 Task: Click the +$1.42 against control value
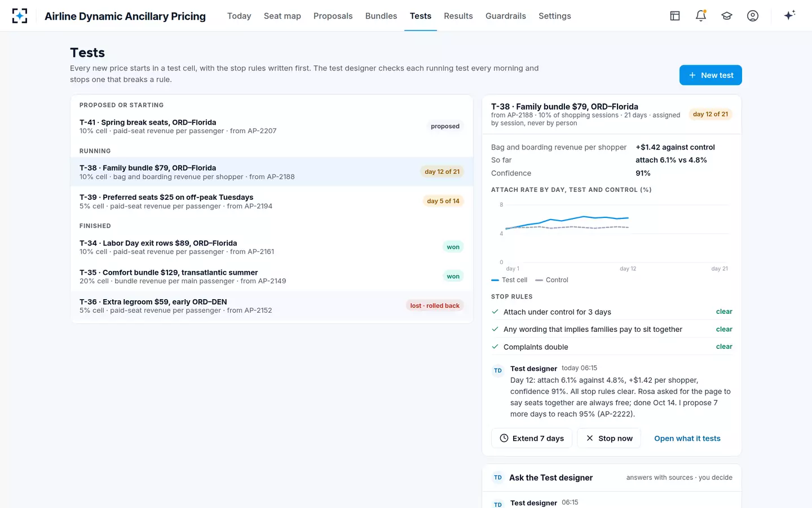675,147
